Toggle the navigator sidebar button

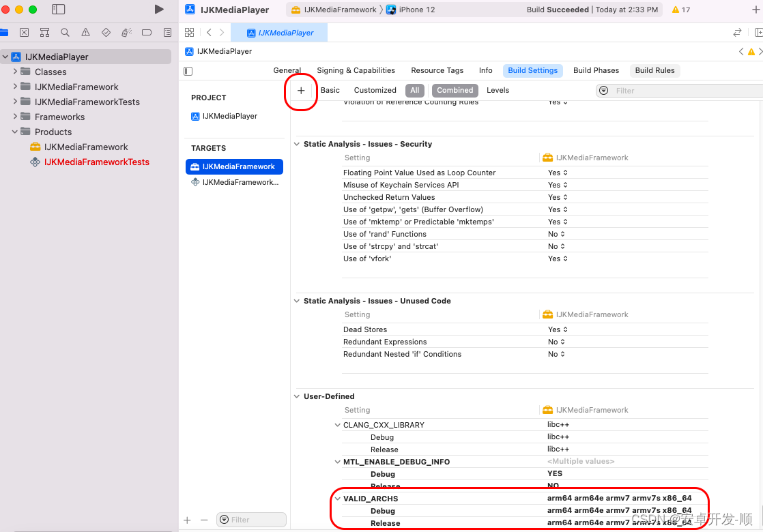click(x=59, y=10)
